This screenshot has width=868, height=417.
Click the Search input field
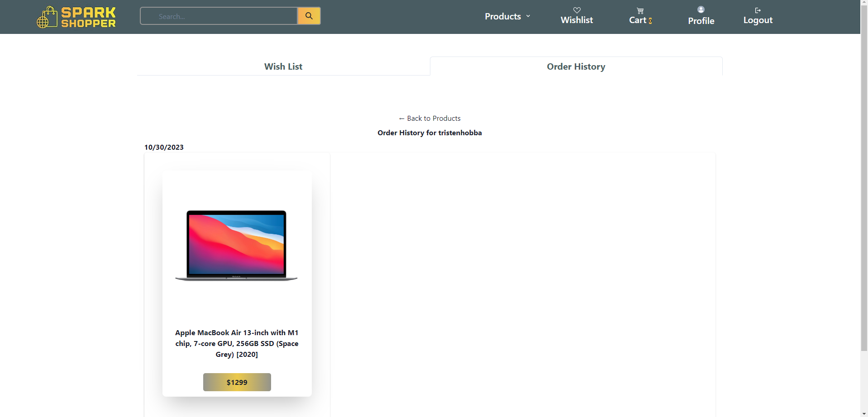tap(219, 15)
